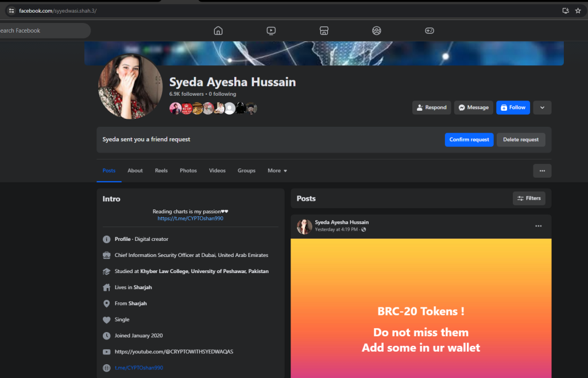Image resolution: width=588 pixels, height=378 pixels.
Task: Open Syeda Ayesha Hussain's profile picture
Action: (130, 87)
